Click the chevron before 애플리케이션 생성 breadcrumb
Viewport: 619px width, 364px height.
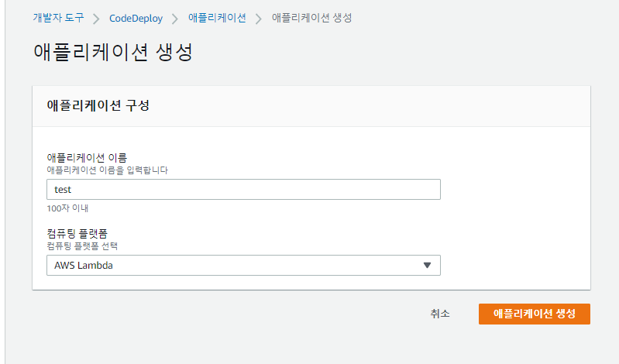pyautogui.click(x=259, y=18)
